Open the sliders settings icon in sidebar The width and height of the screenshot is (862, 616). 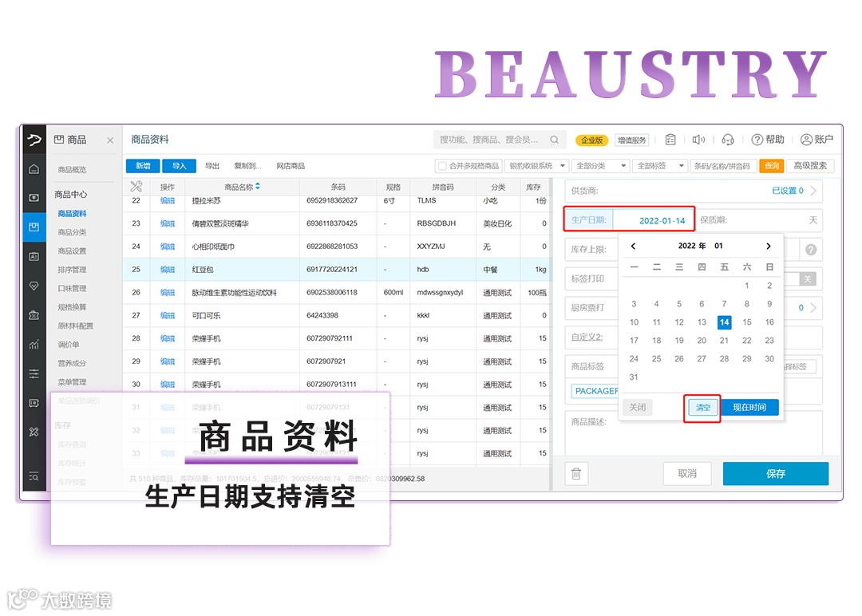[x=34, y=373]
